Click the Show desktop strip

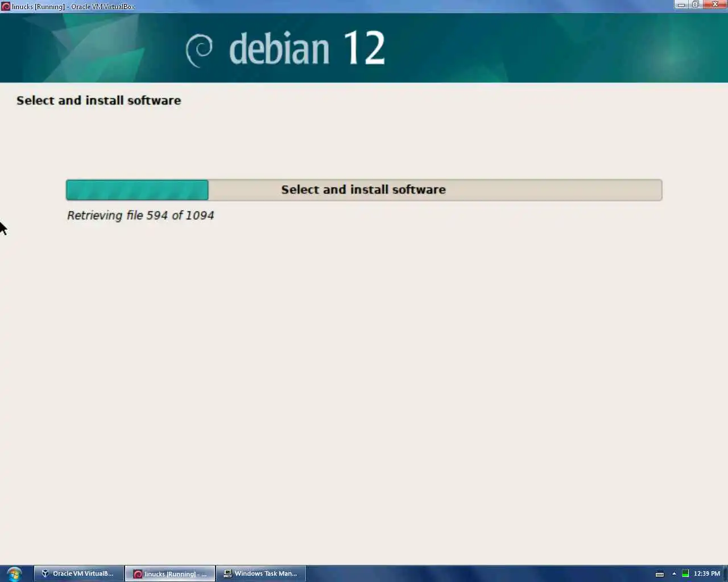(725, 573)
